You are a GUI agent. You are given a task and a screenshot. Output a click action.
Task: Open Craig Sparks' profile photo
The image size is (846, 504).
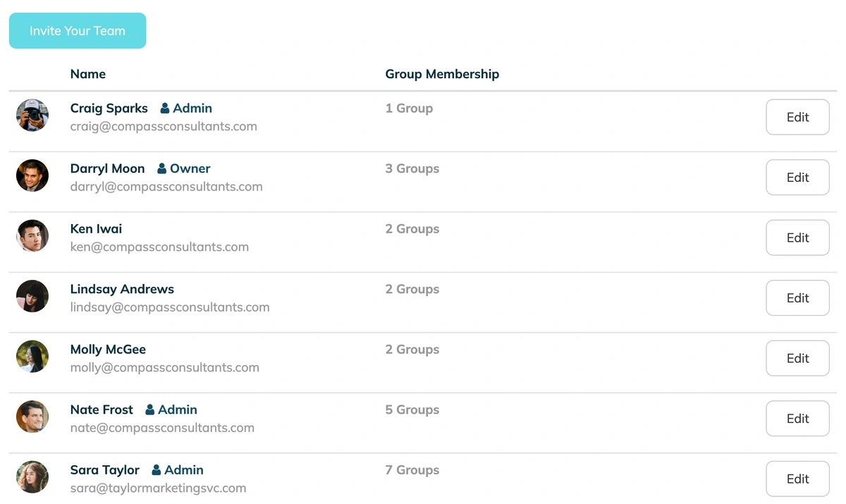tap(32, 115)
